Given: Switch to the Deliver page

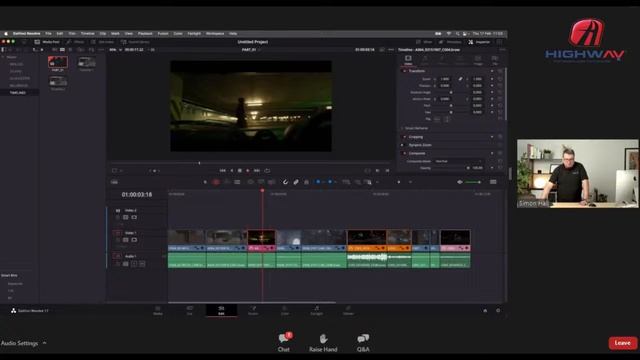Looking at the screenshot, I should coord(348,310).
